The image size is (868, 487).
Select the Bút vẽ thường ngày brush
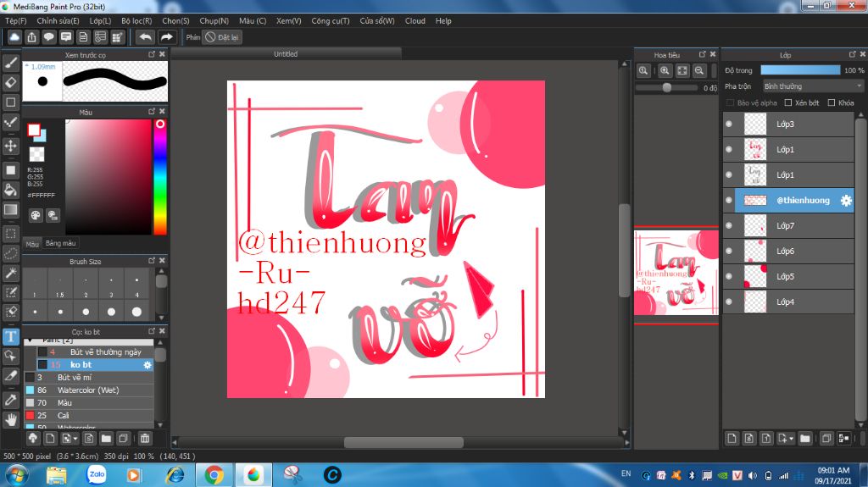pos(95,352)
